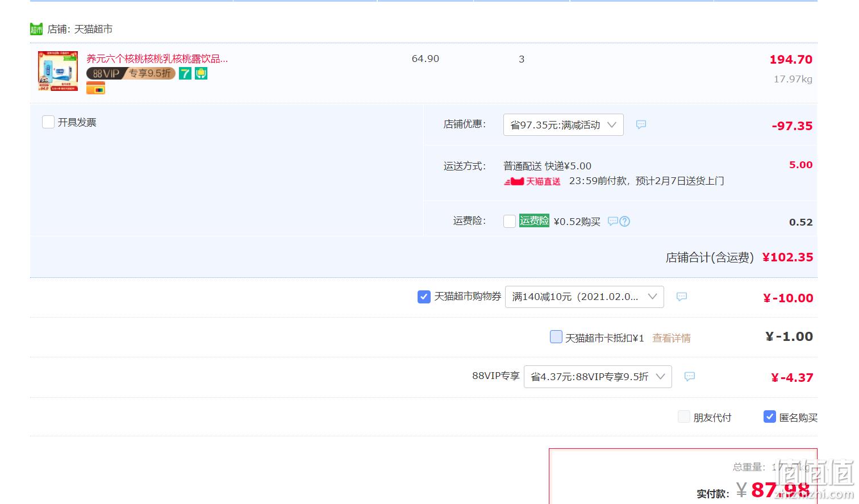Screen dimensions: 859x504
Task: Uncheck the 天猫超市购物券 checkbox
Action: (x=424, y=297)
